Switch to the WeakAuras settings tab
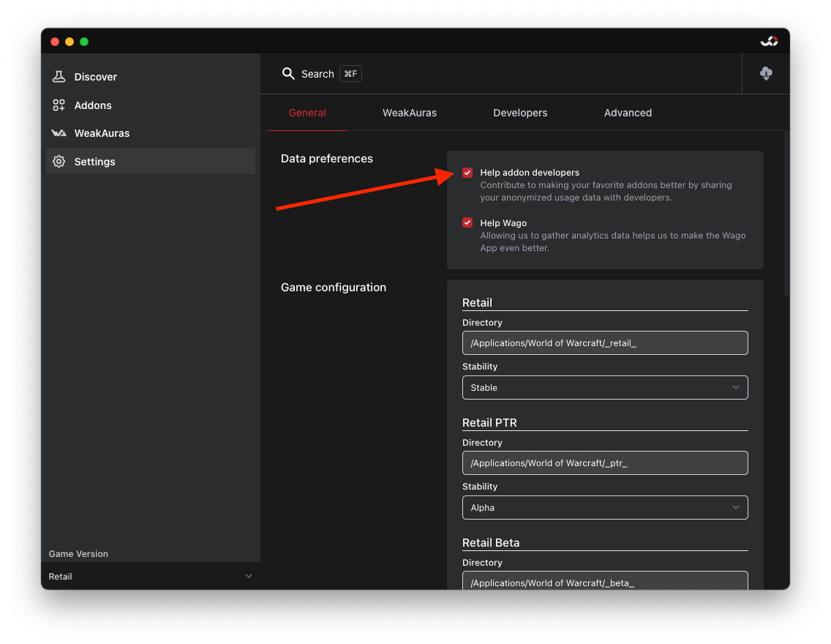831x644 pixels. click(410, 113)
